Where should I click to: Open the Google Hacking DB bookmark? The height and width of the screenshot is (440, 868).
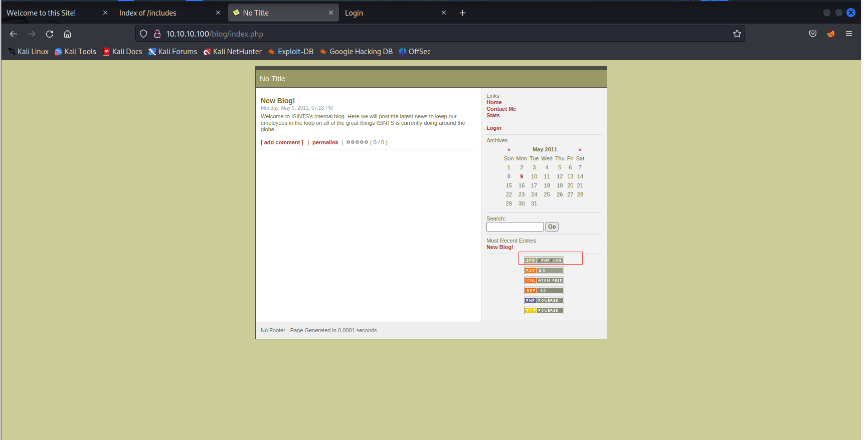pos(356,52)
